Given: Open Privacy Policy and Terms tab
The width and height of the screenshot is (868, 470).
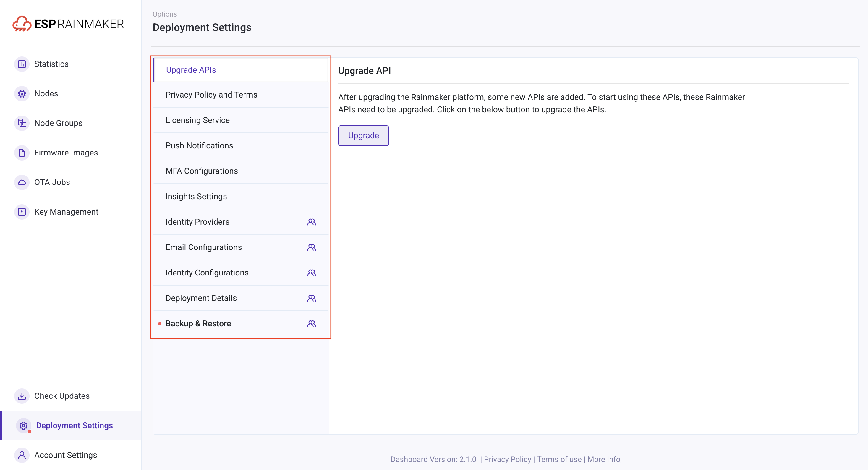Looking at the screenshot, I should pos(211,95).
